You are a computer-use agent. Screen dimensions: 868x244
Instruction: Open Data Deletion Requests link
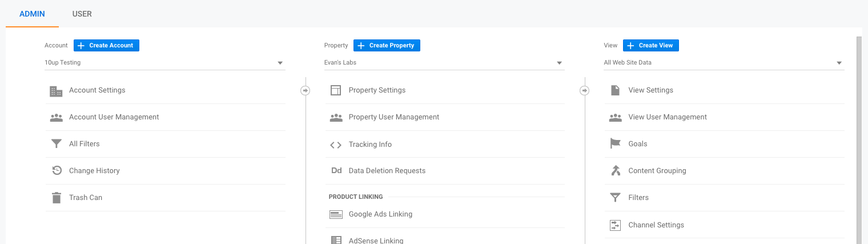click(387, 171)
